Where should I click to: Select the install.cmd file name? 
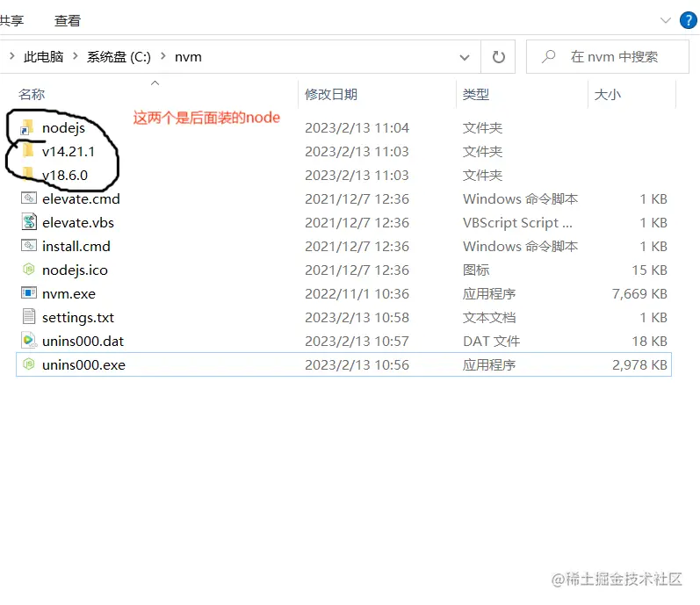76,246
